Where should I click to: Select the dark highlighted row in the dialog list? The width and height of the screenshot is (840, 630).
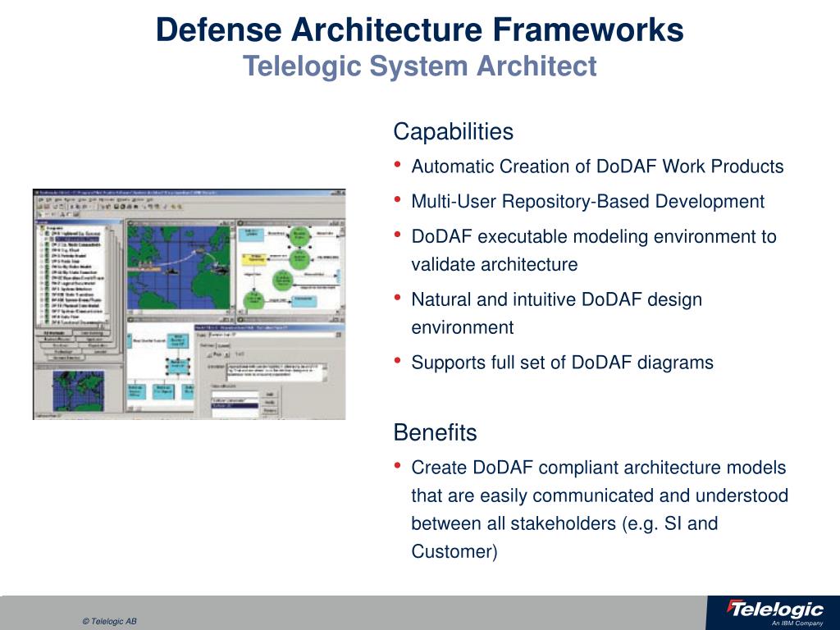235,405
